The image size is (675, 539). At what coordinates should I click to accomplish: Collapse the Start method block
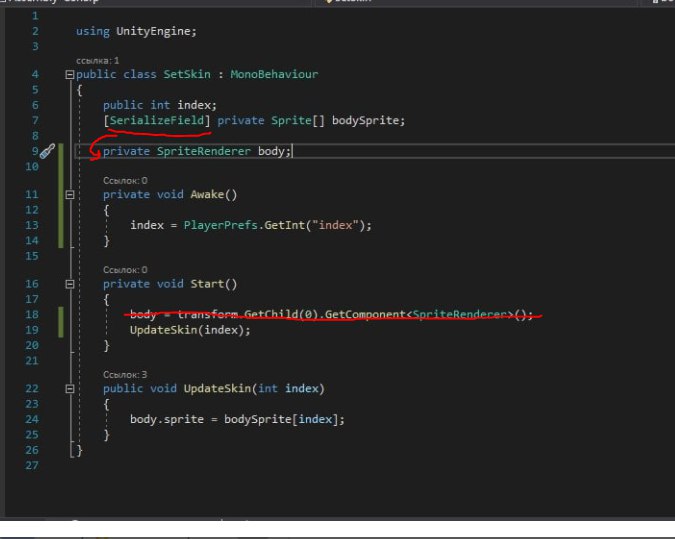70,284
